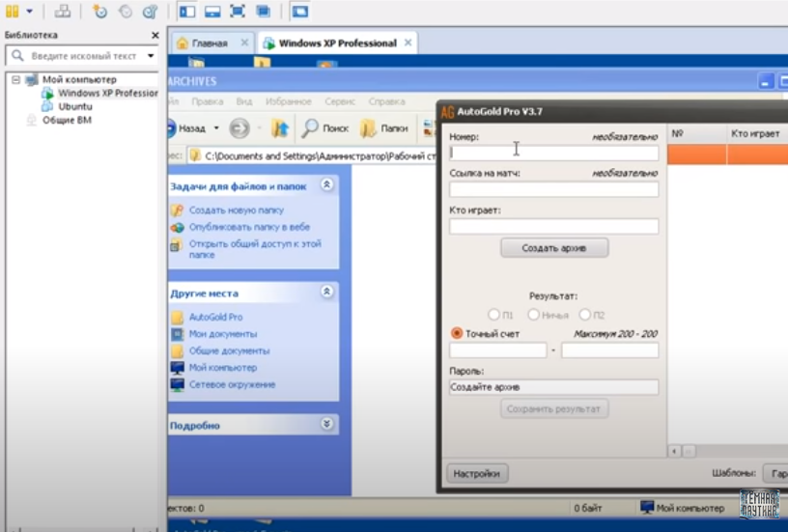Expand the Подробно details panel
The image size is (788, 532).
326,424
